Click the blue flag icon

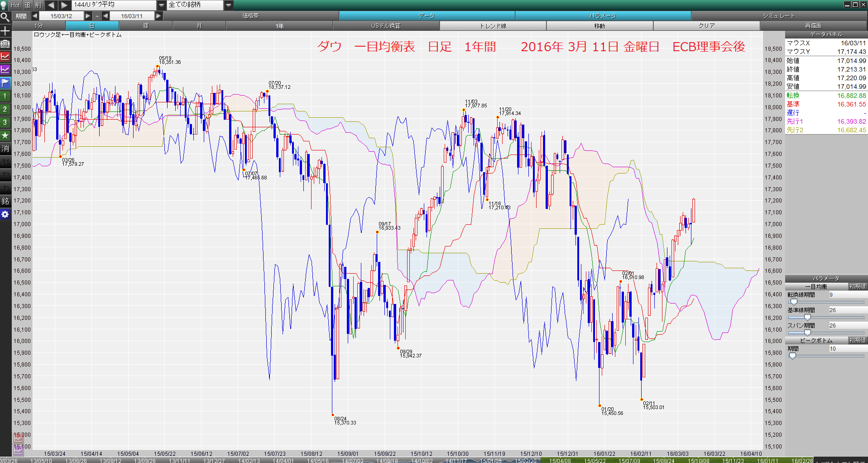[x=5, y=83]
